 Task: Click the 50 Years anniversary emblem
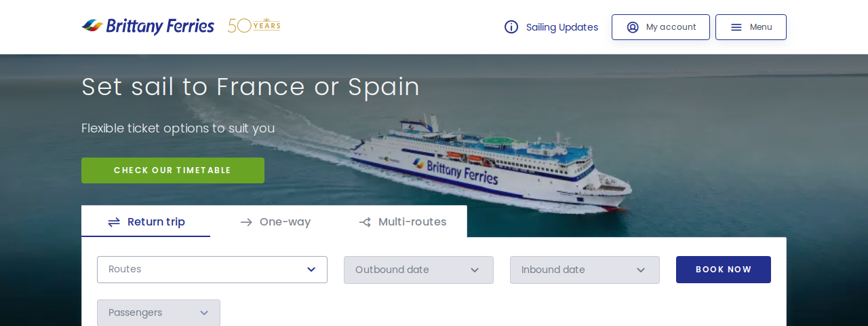click(254, 26)
